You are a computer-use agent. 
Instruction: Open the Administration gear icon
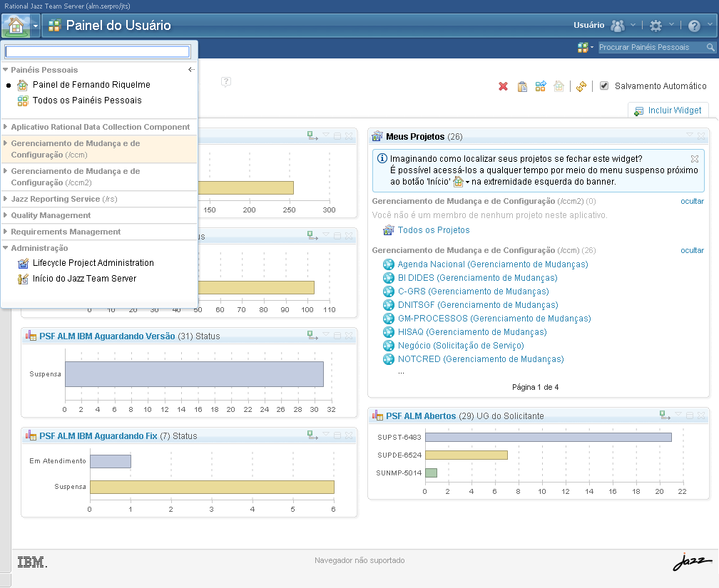[656, 26]
